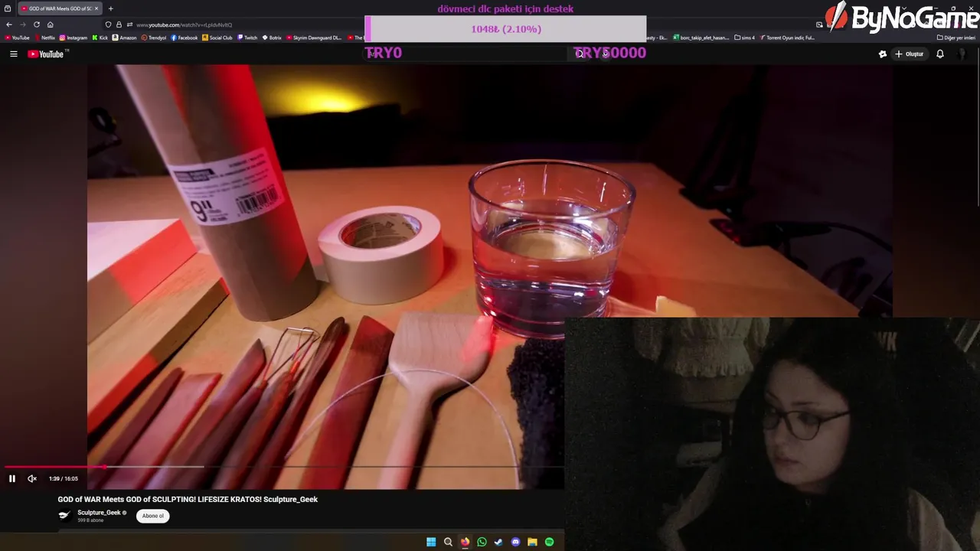Open the Facebook bookmark
Screen dimensions: 980x551
tap(185, 37)
